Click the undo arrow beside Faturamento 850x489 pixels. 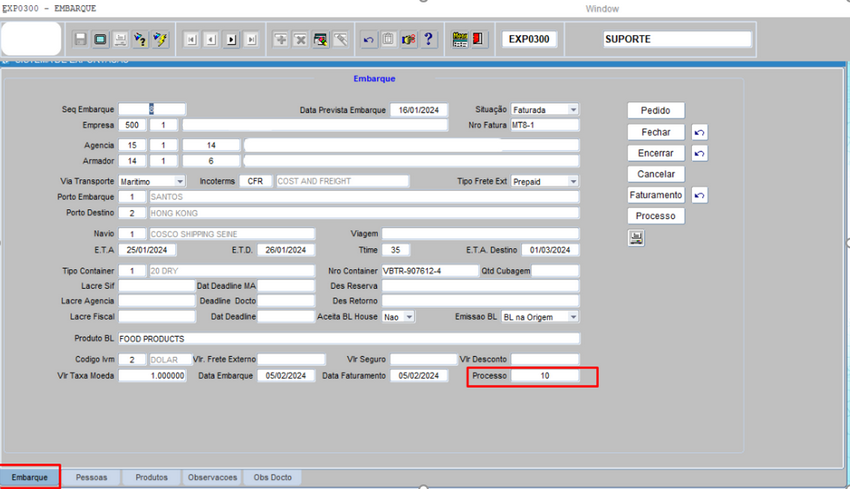coord(700,195)
